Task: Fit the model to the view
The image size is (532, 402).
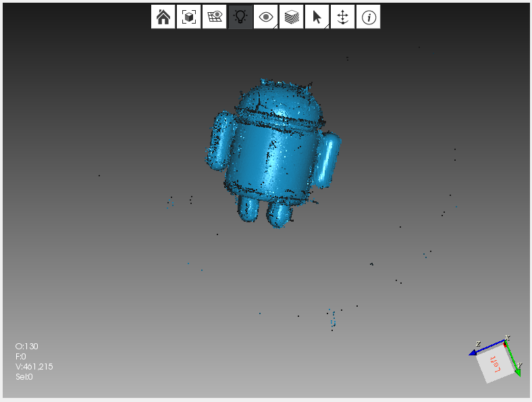Action: point(188,17)
